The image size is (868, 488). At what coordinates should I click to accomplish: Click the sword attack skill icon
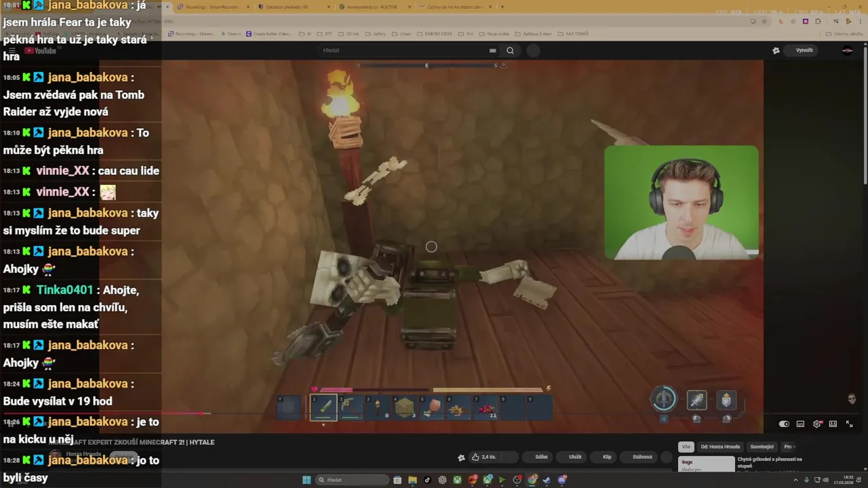(x=697, y=400)
